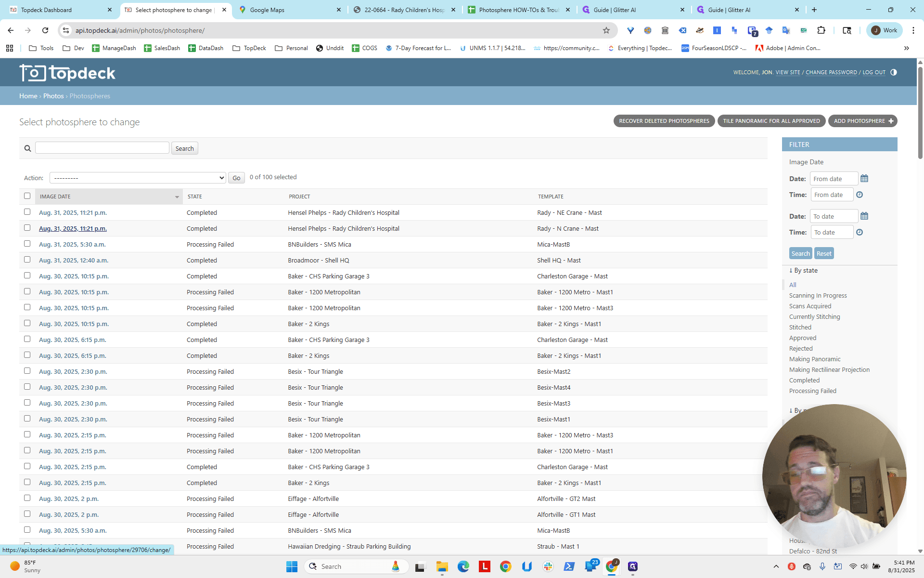Open the browser Extensions puzzle icon
The image size is (924, 578).
point(821,30)
